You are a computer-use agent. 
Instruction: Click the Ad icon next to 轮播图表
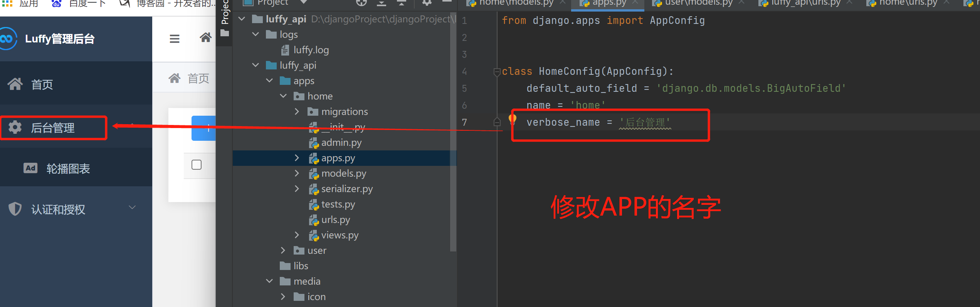(x=30, y=168)
